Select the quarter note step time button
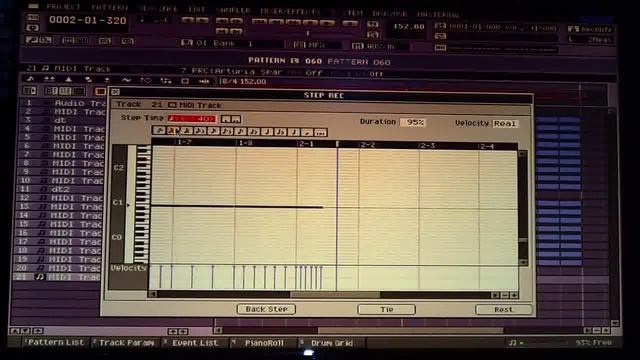 (x=267, y=131)
